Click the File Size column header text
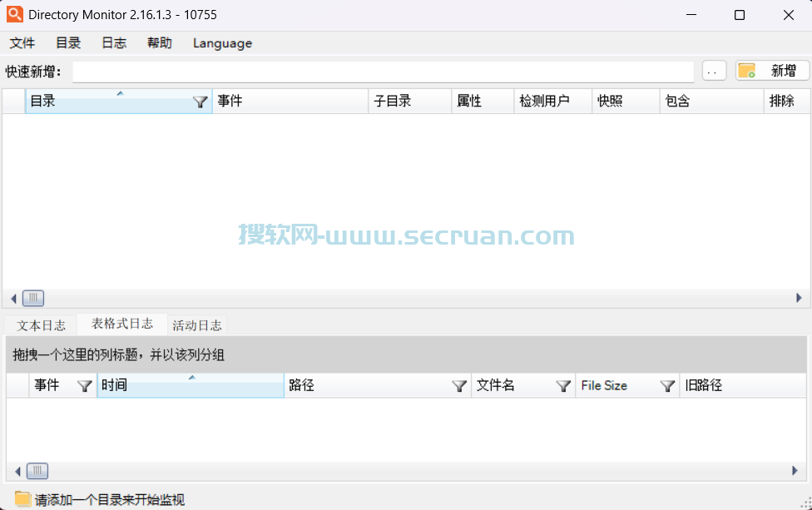Screen dimensions: 812x510 (x=604, y=385)
